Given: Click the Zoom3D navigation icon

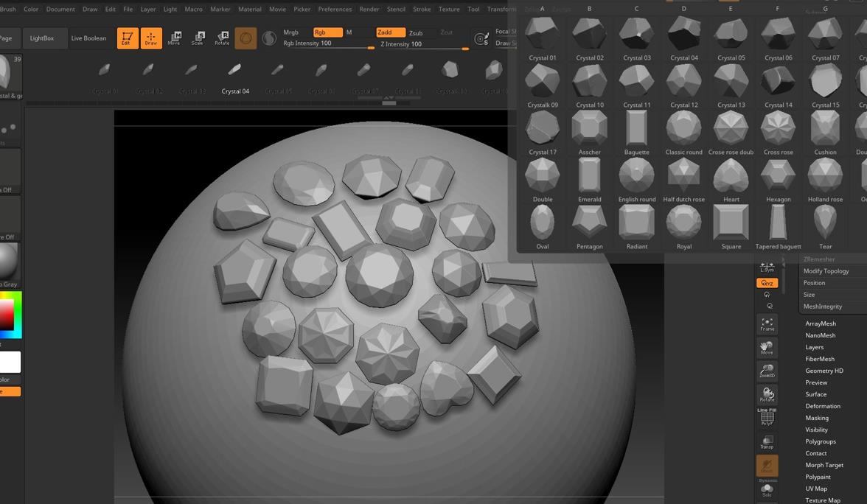Looking at the screenshot, I should 767,371.
